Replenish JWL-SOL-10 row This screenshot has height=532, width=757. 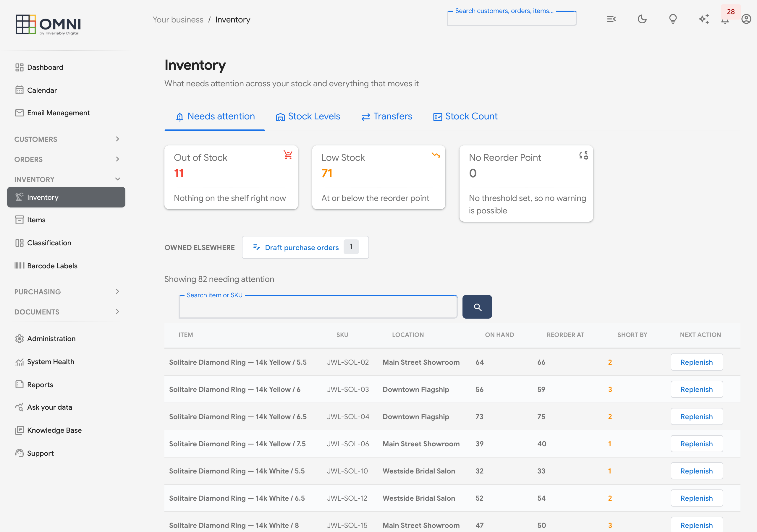[x=697, y=471]
